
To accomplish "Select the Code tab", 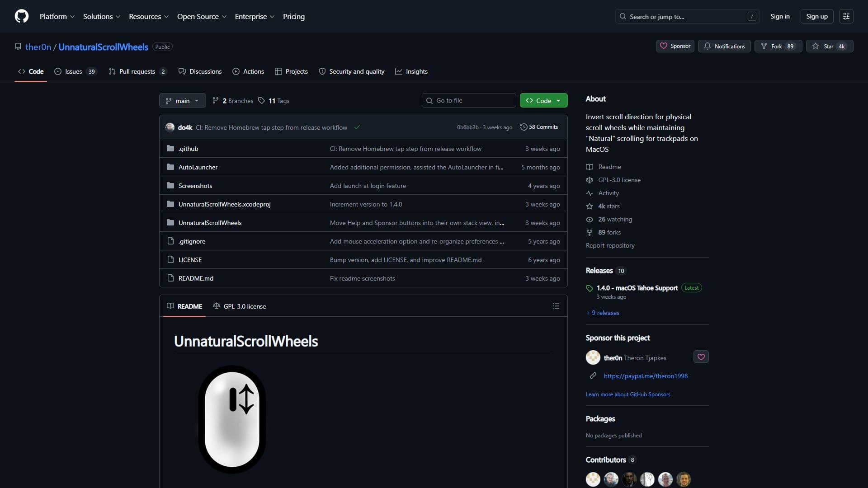I will (x=31, y=71).
